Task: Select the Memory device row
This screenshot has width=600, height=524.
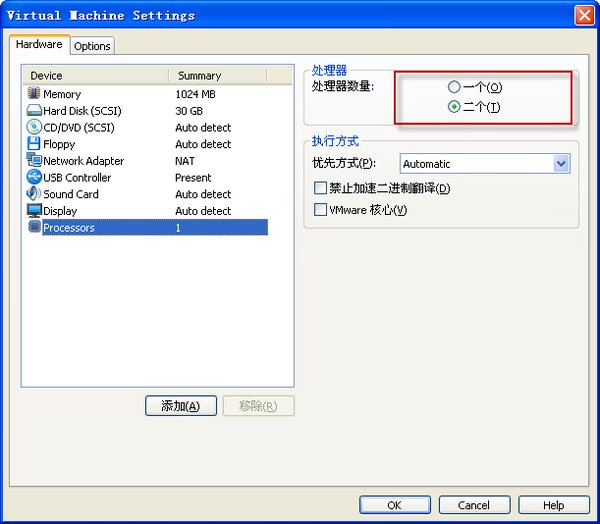Action: pyautogui.click(x=147, y=94)
